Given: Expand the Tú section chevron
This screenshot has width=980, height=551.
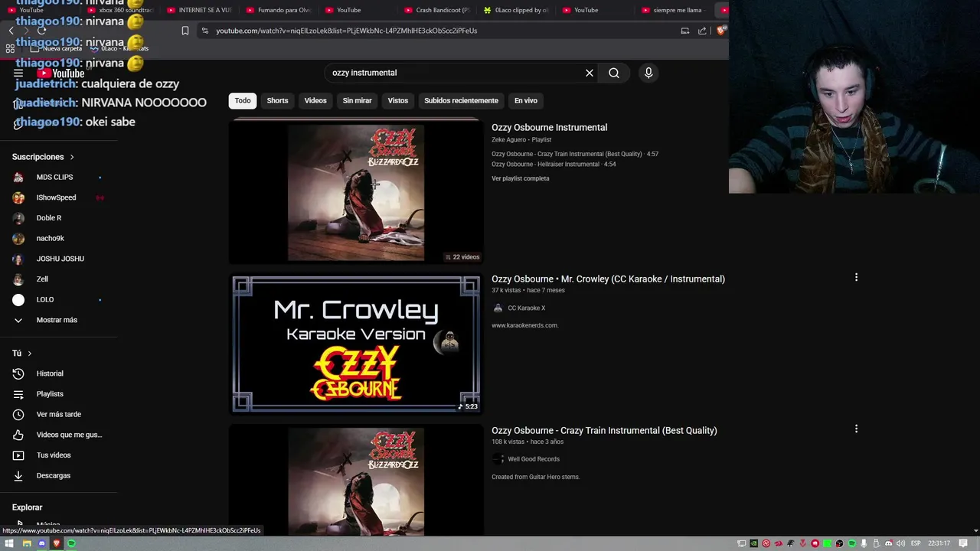Looking at the screenshot, I should click(x=29, y=354).
